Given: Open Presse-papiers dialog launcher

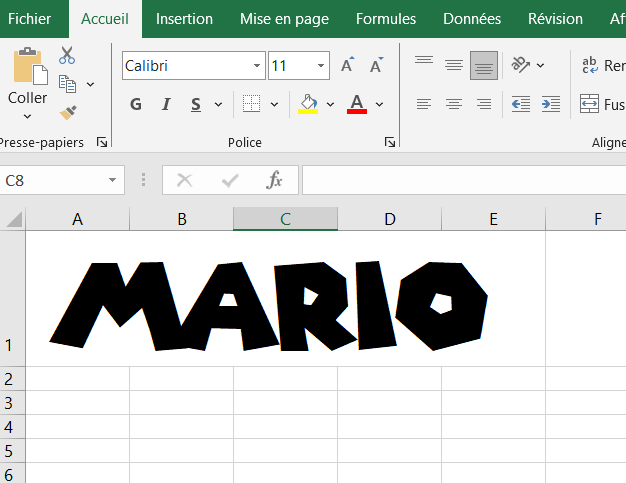Looking at the screenshot, I should point(102,142).
